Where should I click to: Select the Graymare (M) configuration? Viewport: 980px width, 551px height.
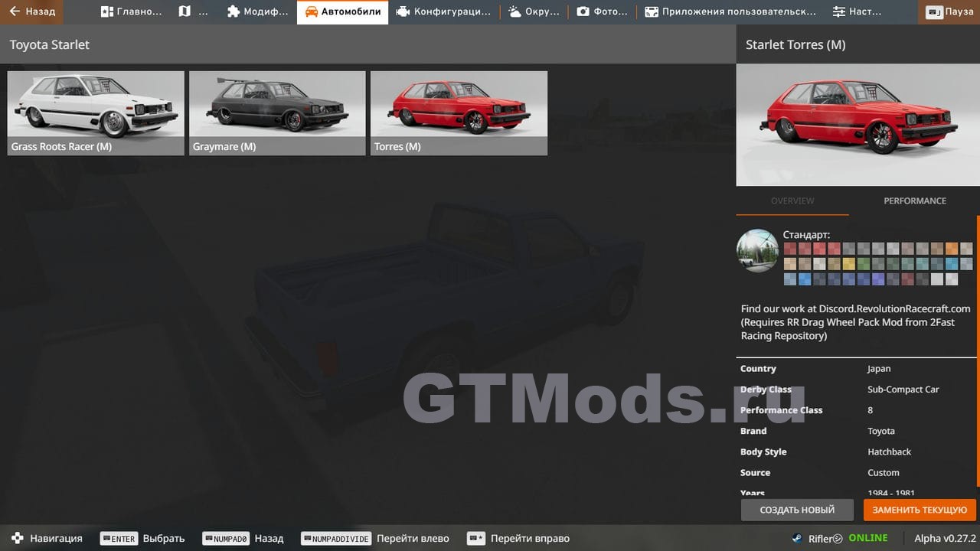click(277, 113)
